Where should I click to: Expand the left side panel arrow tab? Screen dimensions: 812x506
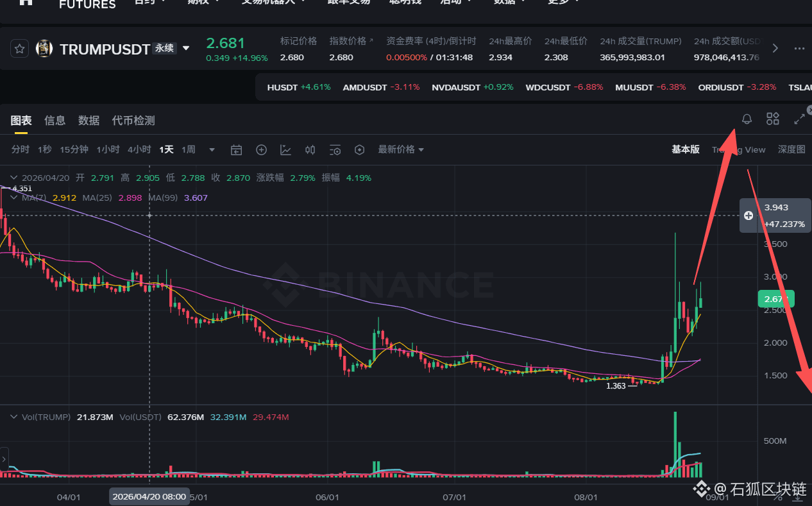(x=4, y=460)
